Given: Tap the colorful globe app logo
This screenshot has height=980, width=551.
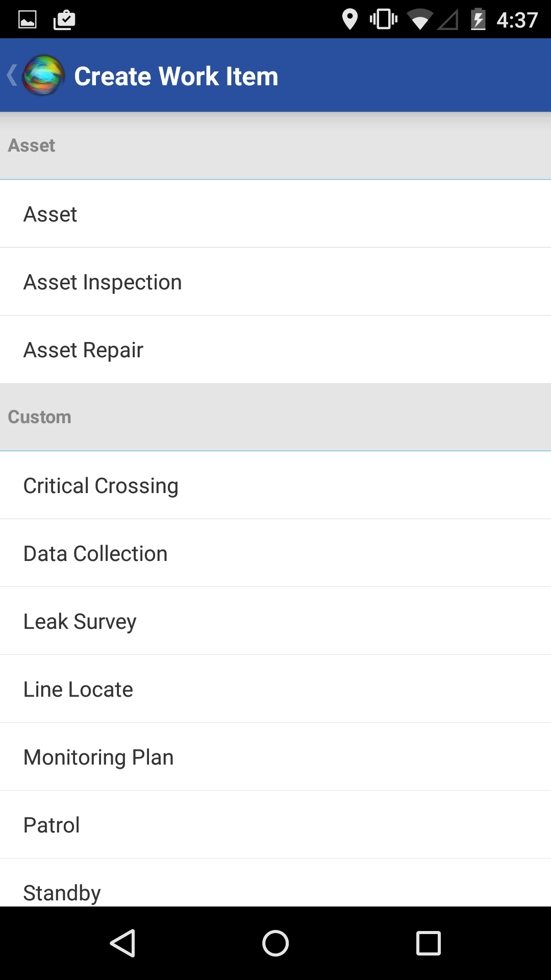Looking at the screenshot, I should [44, 76].
